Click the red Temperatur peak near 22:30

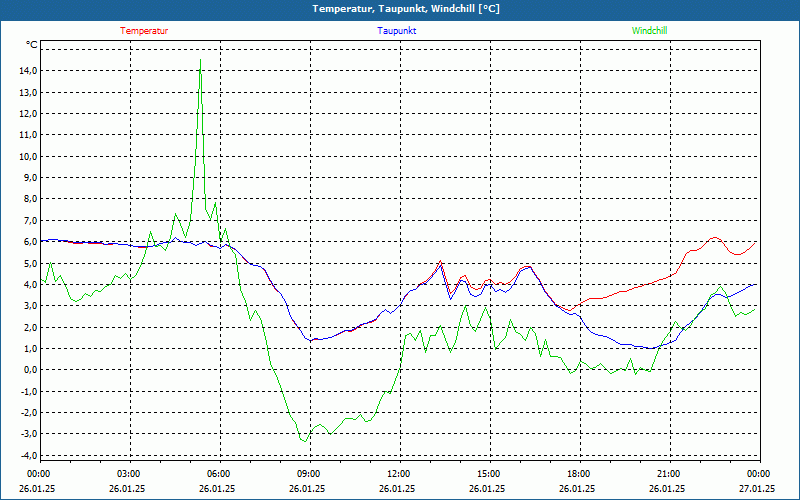pos(715,238)
